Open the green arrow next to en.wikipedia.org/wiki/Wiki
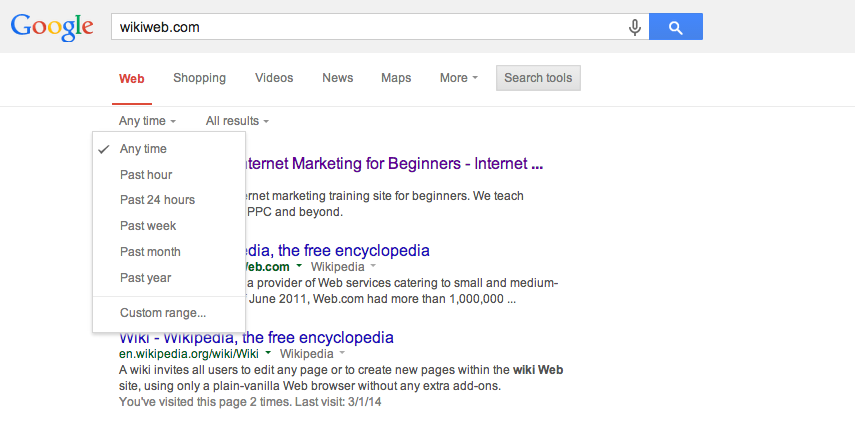The height and width of the screenshot is (430, 855). 268,353
